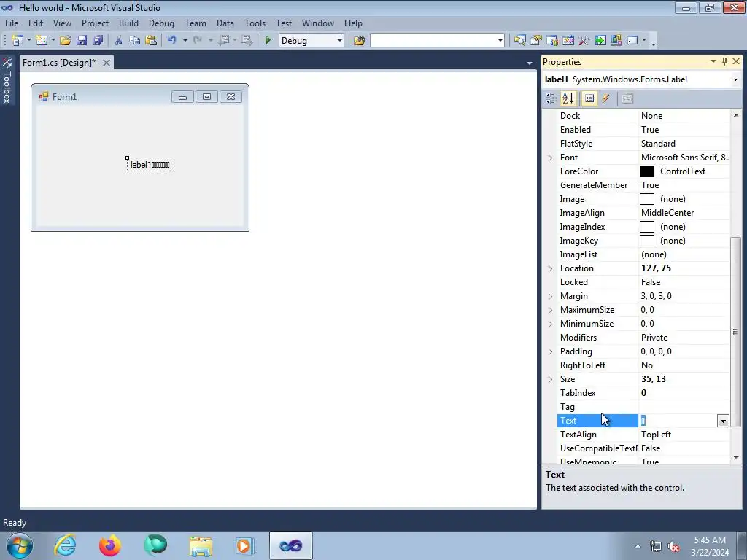747x560 pixels.
Task: Save the current file with floppy icon
Action: [82, 41]
